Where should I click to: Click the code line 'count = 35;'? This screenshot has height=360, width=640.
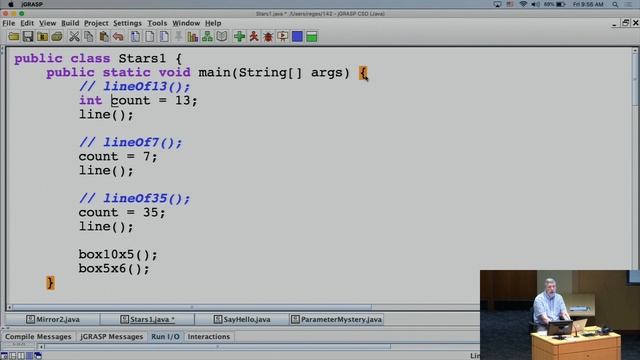(122, 212)
